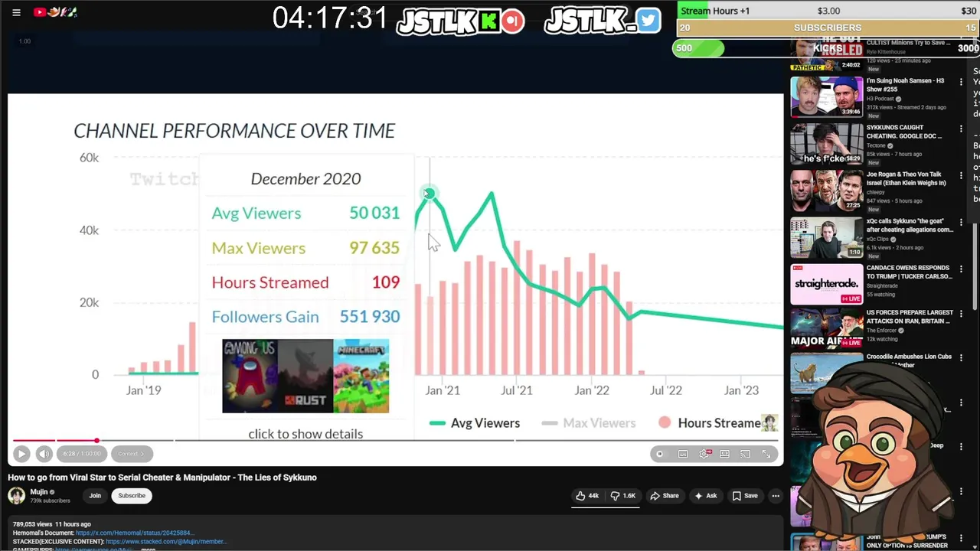Click the green 500 goal progress bar
This screenshot has width=980, height=551.
(698, 48)
